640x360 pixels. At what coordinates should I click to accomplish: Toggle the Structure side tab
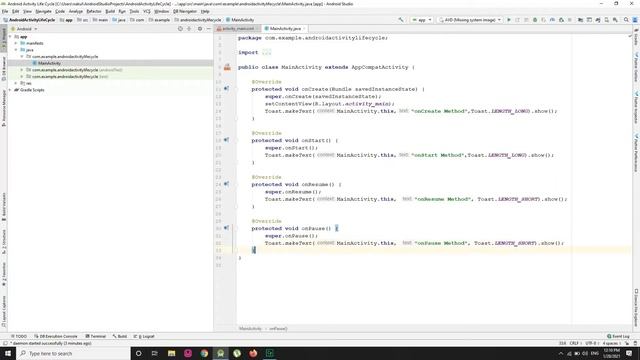pyautogui.click(x=4, y=242)
